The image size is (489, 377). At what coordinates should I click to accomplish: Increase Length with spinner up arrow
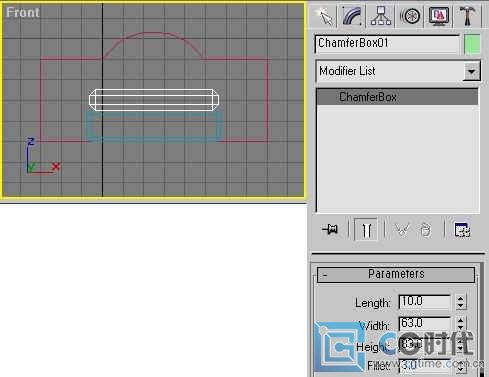pyautogui.click(x=460, y=299)
